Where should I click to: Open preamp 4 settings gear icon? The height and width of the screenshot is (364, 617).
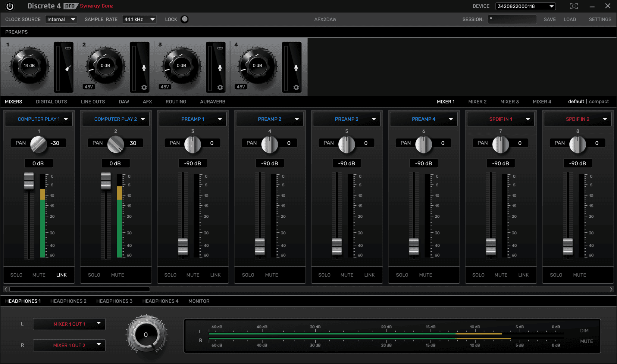tap(296, 87)
